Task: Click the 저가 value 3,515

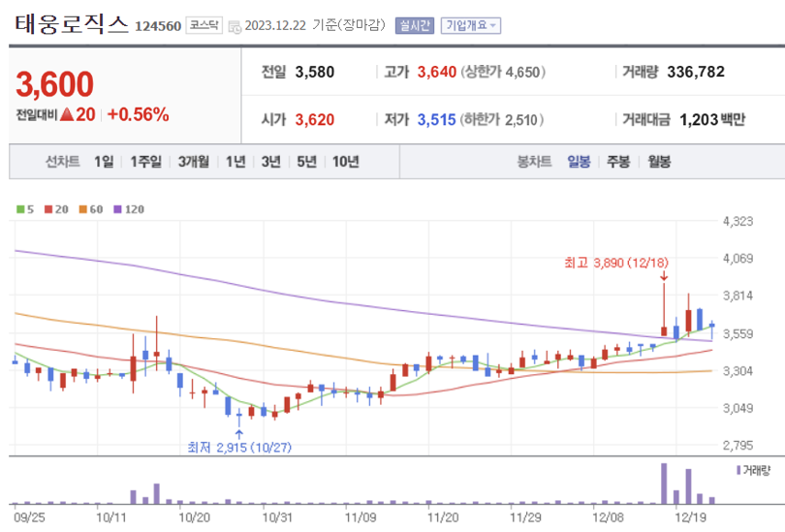Action: pos(436,120)
